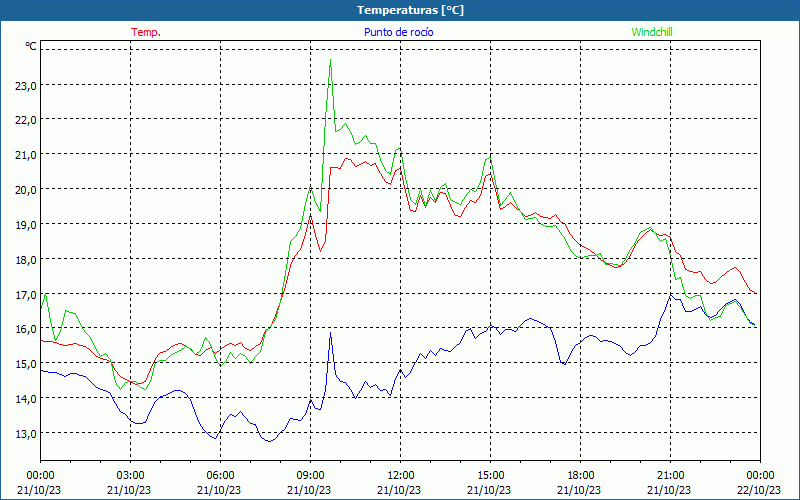The image size is (800, 500).
Task: Click the blue dew point peak at 21:00
Action: click(x=670, y=295)
